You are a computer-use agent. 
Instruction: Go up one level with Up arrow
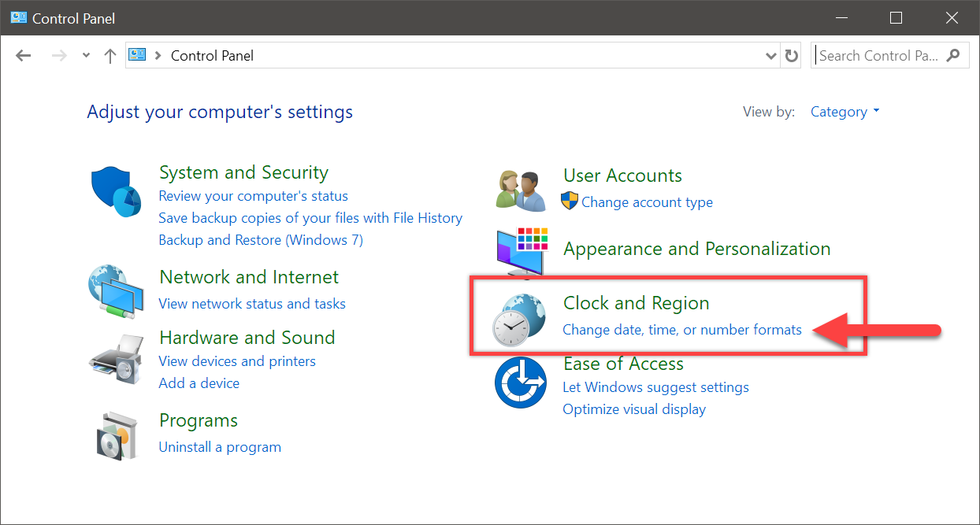click(x=110, y=56)
